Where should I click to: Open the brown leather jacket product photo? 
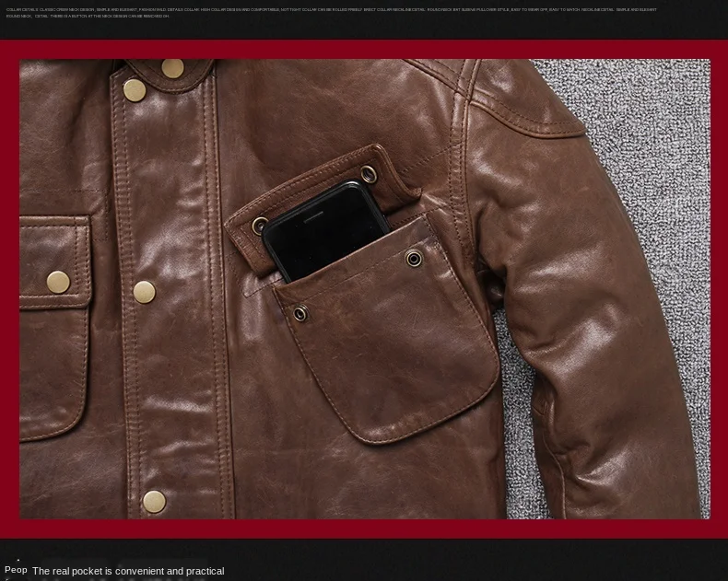[x=365, y=288]
